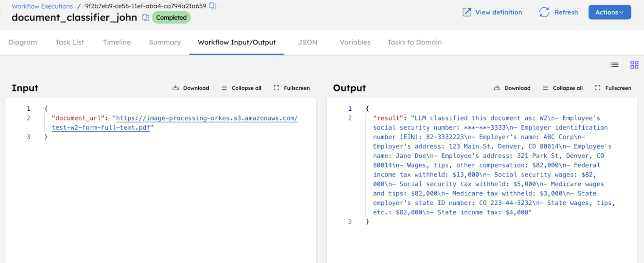Copy the document_classifier_john workflow name

pos(146,17)
